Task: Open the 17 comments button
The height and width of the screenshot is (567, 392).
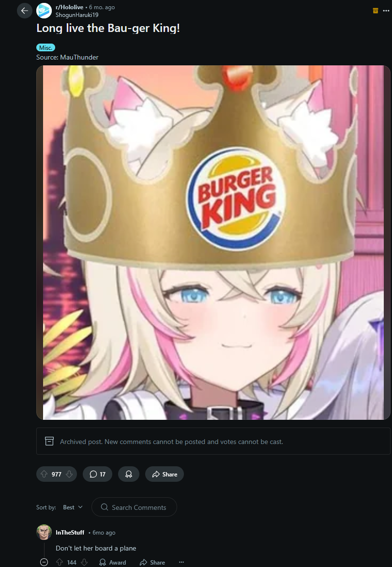Action: [98, 474]
